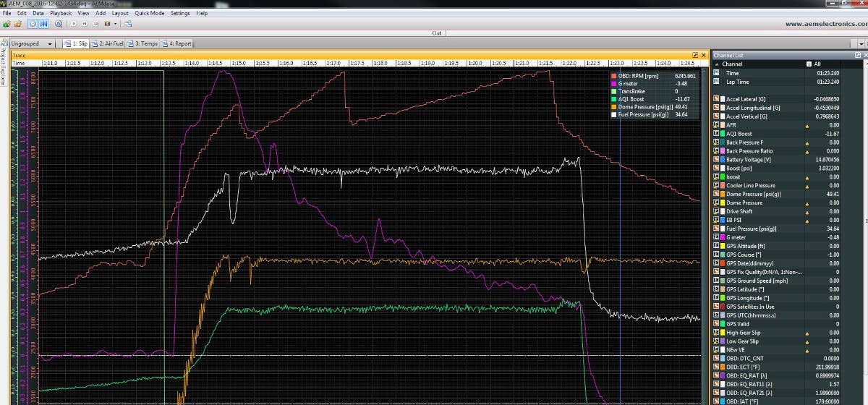Select the Dome Pressure [psi(g)] channel row
The height and width of the screenshot is (405, 868).
753,195
